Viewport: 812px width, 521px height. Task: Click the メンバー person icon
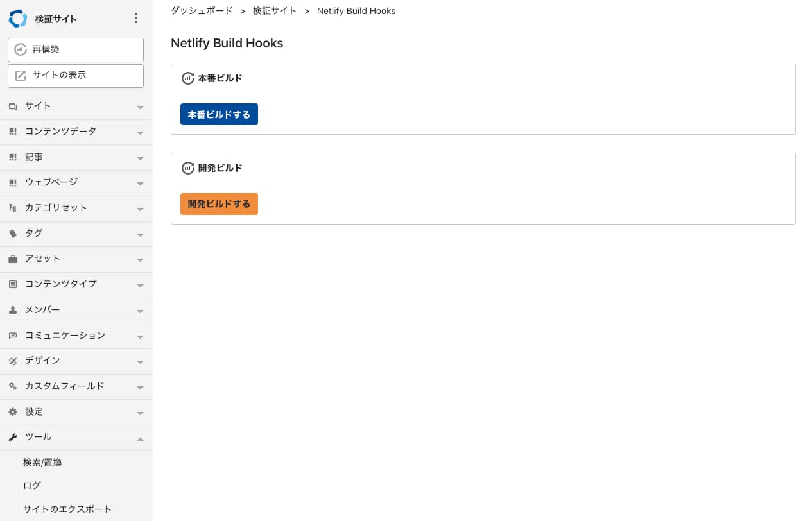13,310
